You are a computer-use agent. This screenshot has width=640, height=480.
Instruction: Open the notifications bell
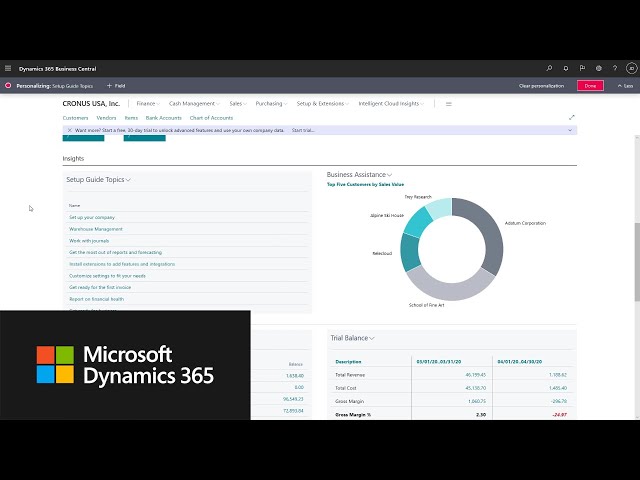[566, 68]
